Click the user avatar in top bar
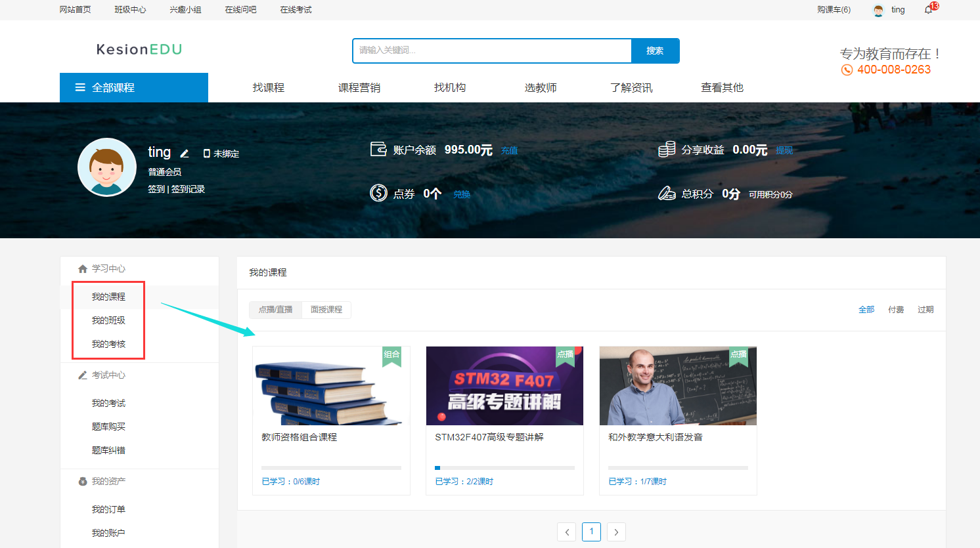The width and height of the screenshot is (980, 548). tap(878, 10)
